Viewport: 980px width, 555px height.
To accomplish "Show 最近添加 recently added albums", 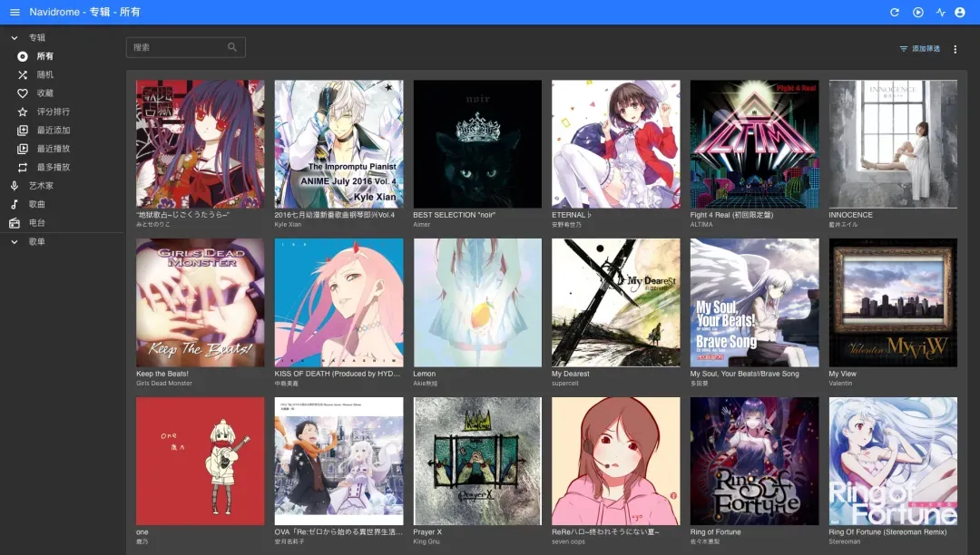I will [53, 131].
